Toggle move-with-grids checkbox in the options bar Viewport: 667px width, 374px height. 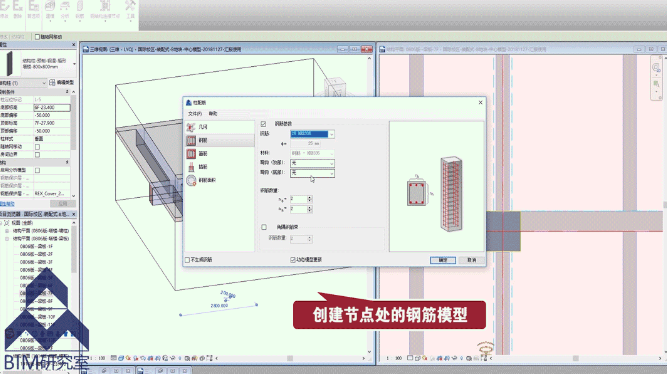pyautogui.click(x=37, y=37)
